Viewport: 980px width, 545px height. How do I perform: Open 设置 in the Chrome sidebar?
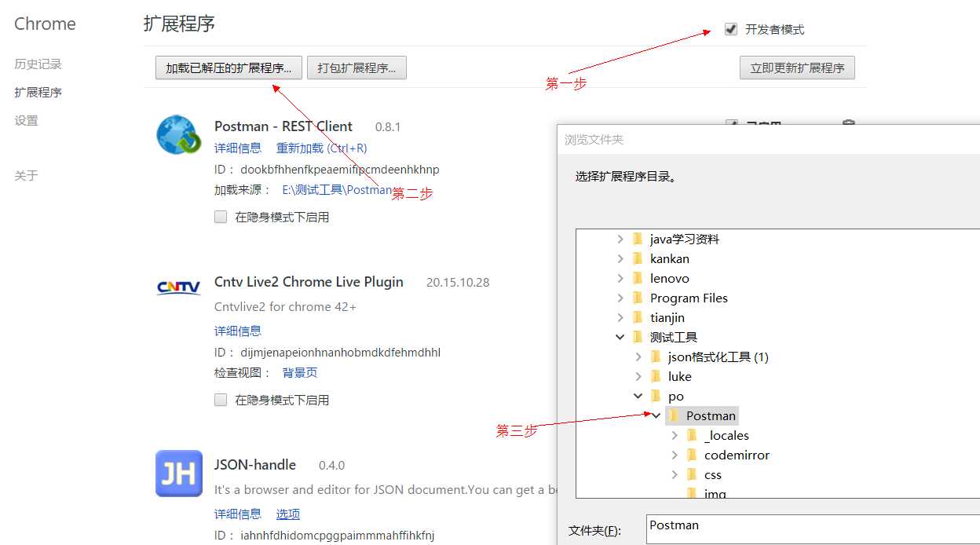pos(26,121)
